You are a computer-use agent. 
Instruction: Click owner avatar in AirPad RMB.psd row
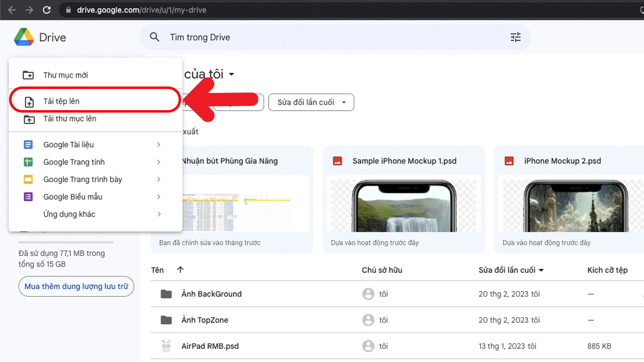coord(368,346)
